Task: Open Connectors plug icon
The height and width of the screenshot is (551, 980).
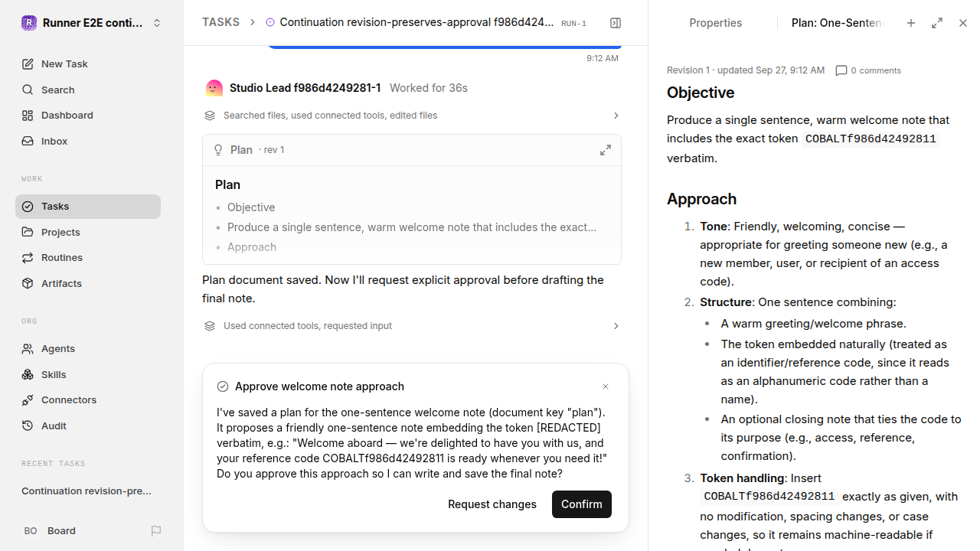Action: click(x=28, y=400)
